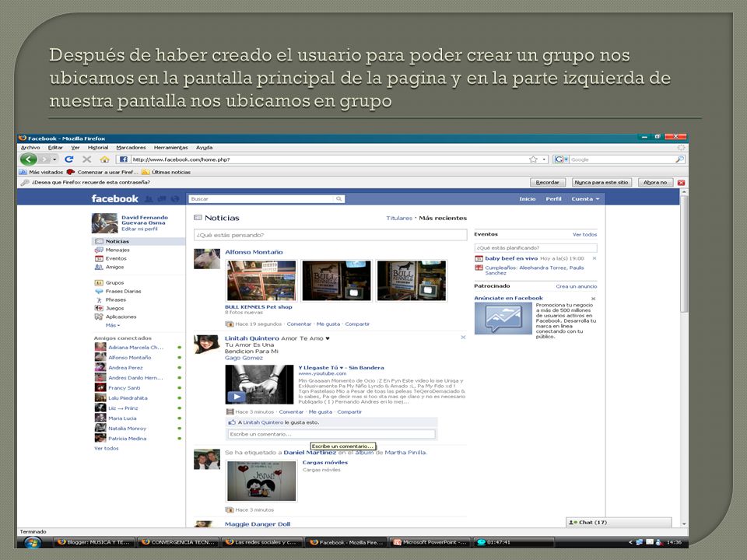Screen dimensions: 747x560
Task: Open the URL bar history dropdown arrow
Action: [x=544, y=159]
